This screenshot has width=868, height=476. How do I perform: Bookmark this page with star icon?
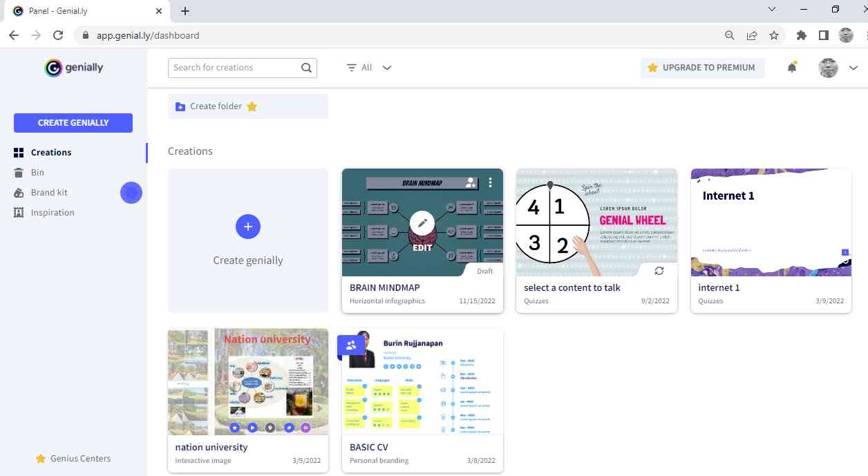point(774,35)
